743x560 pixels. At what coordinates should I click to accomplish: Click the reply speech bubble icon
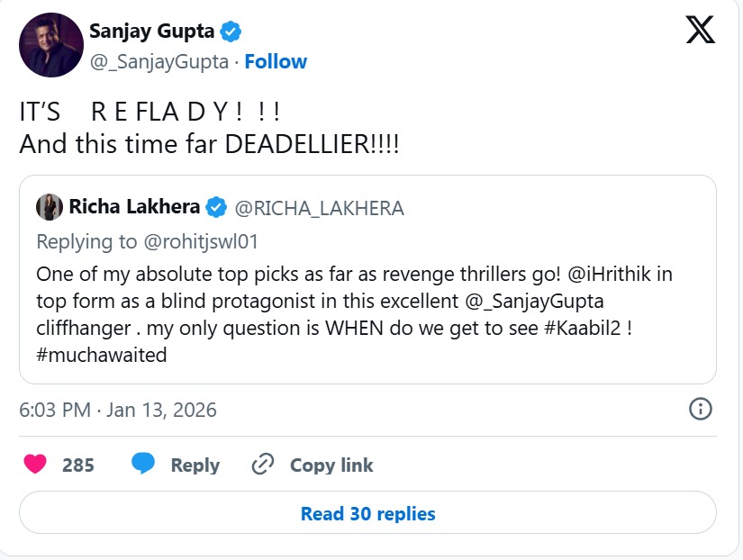pos(143,465)
